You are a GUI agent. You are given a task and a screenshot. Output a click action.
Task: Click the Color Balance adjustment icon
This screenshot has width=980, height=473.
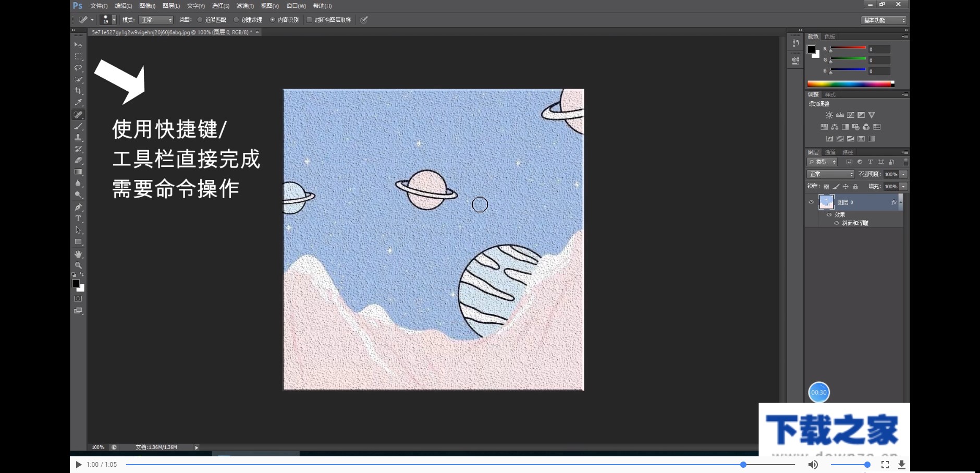click(x=835, y=127)
